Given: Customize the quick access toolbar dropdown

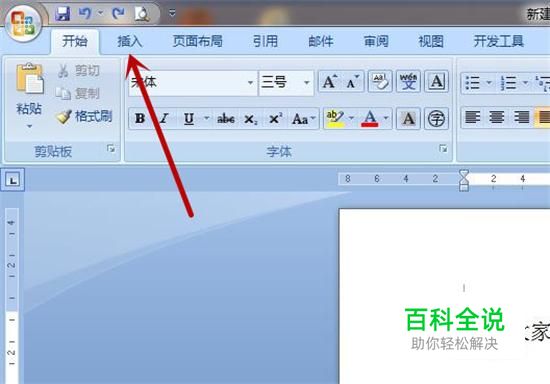Looking at the screenshot, I should pyautogui.click(x=172, y=13).
